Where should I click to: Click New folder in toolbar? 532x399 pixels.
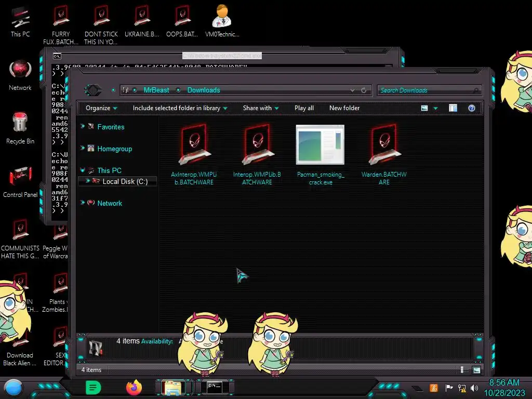(x=344, y=108)
